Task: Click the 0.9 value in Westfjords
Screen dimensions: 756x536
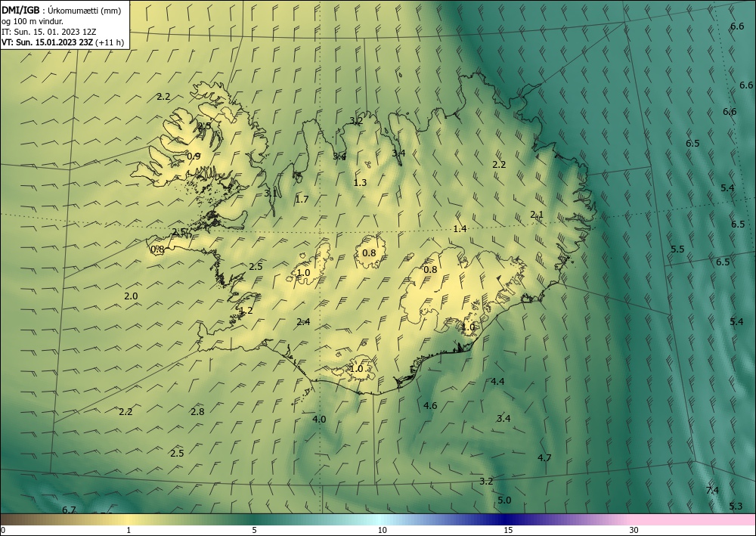Action: [194, 156]
